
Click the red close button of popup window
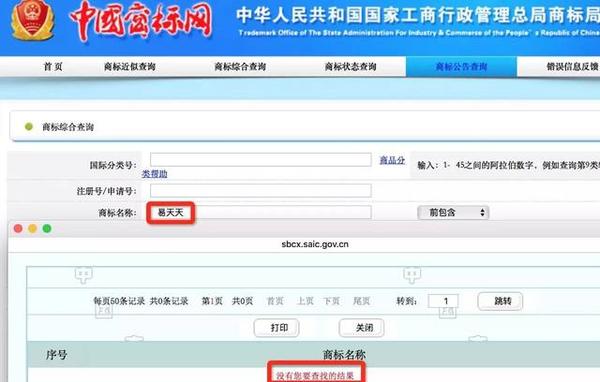tap(18, 229)
